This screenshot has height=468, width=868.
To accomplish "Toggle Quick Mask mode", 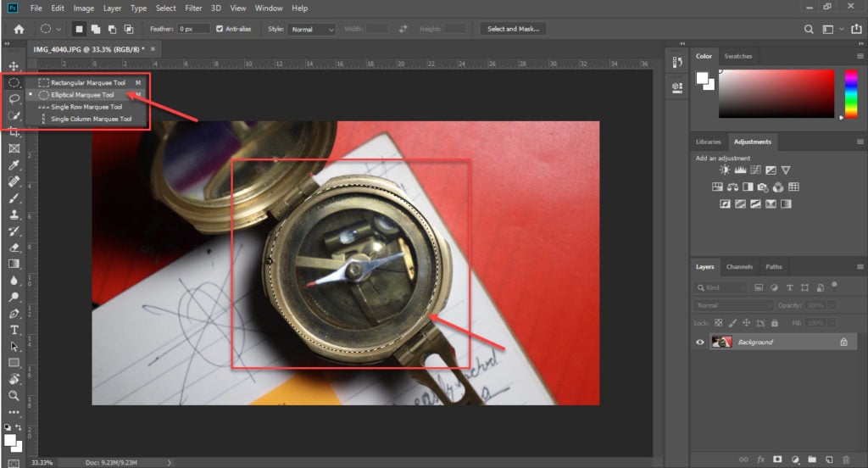I will click(14, 462).
